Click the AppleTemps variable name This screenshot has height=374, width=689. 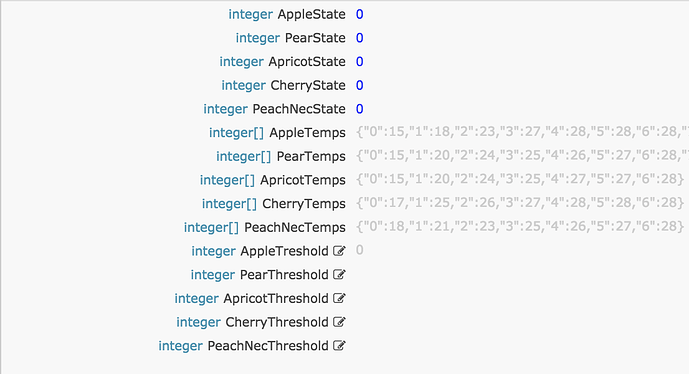tap(308, 133)
